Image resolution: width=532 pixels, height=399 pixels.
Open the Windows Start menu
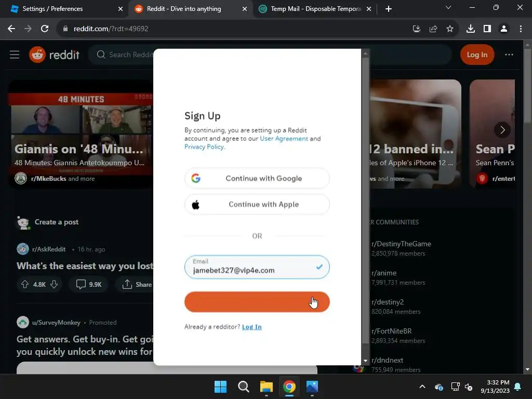point(220,387)
